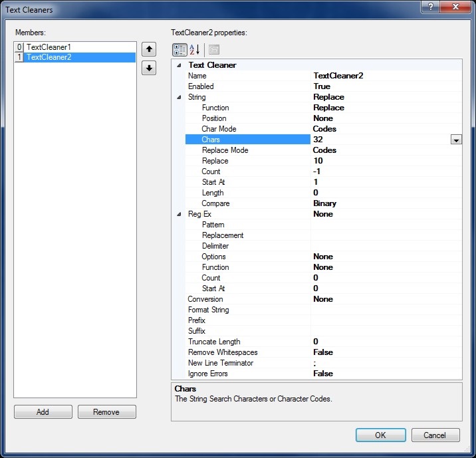
Task: Select TextCleaner2 in the Members list
Action: [49, 57]
